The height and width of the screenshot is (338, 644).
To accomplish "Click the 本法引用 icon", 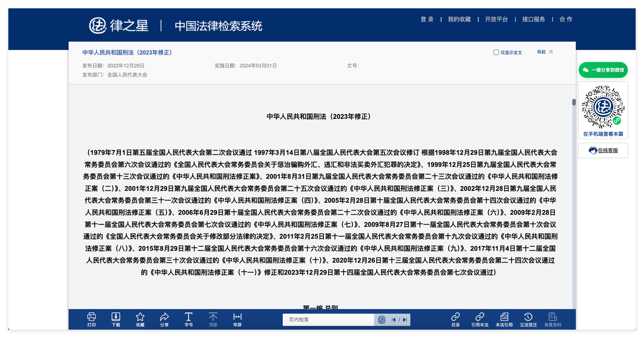I will click(x=504, y=317).
